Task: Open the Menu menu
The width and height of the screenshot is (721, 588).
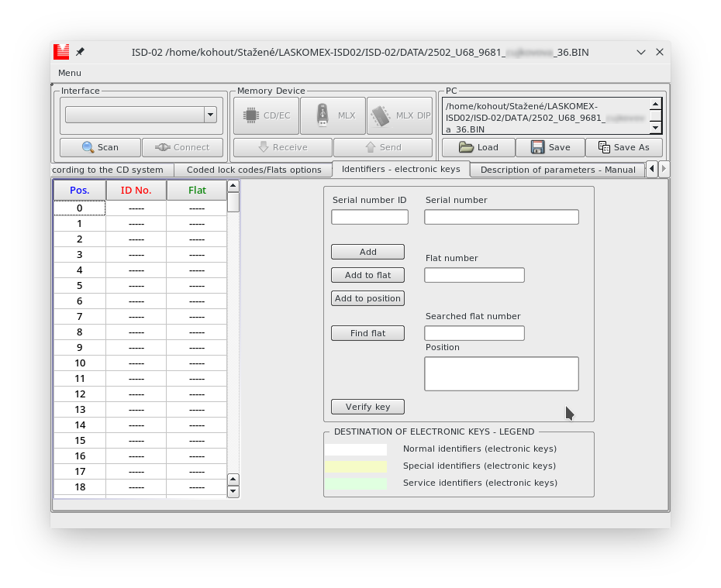Action: click(x=70, y=73)
